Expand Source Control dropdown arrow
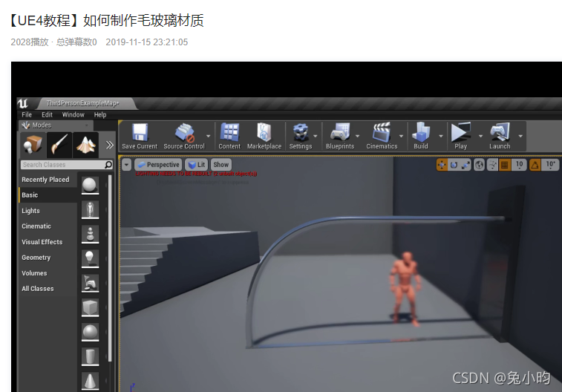 [208, 136]
